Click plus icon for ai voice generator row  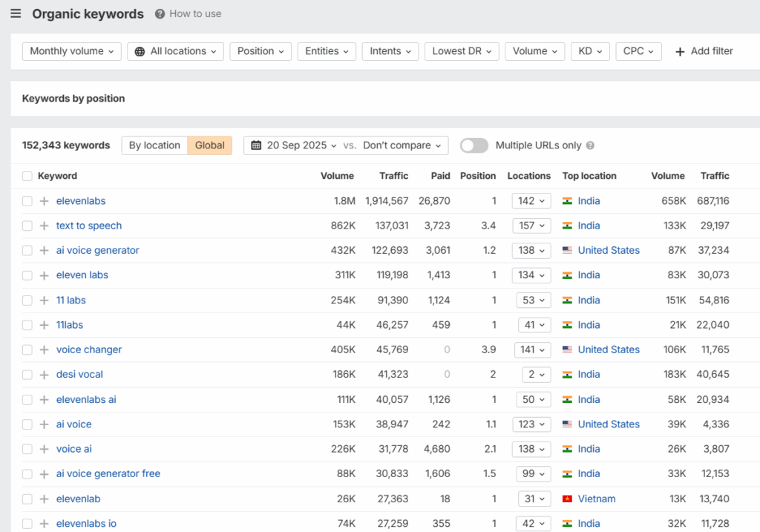point(44,251)
